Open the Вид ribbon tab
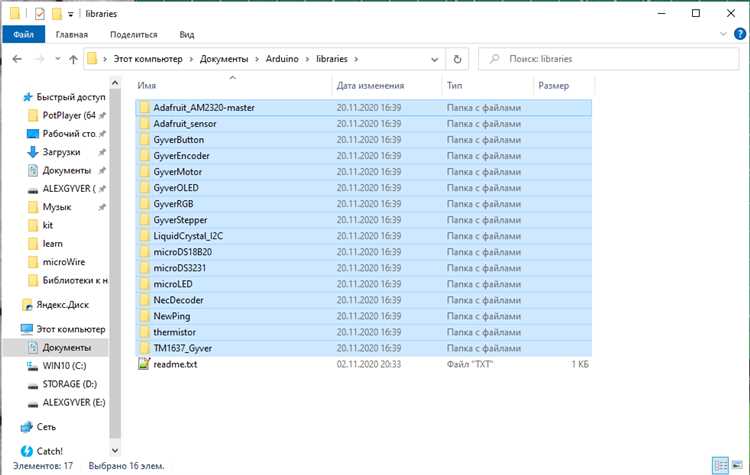Viewport: 750px width, 475px height. [x=187, y=34]
